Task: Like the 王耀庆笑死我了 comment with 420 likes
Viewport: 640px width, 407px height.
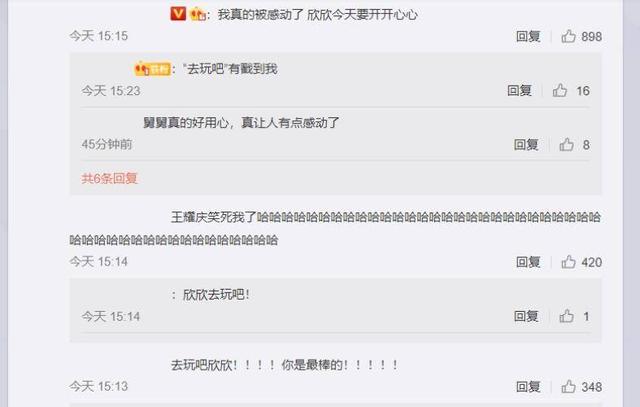Action: click(568, 262)
